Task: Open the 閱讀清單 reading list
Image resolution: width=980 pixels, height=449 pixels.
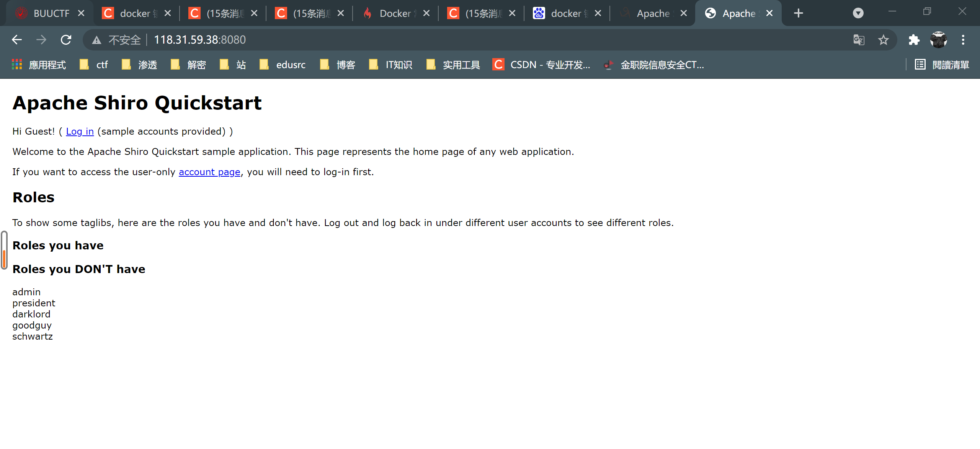Action: pos(942,65)
